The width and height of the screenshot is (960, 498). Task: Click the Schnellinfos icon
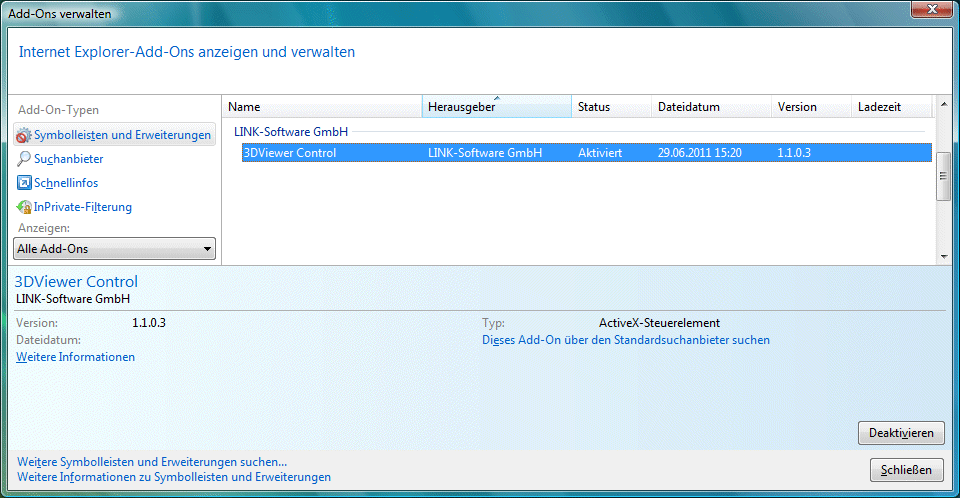pos(25,183)
